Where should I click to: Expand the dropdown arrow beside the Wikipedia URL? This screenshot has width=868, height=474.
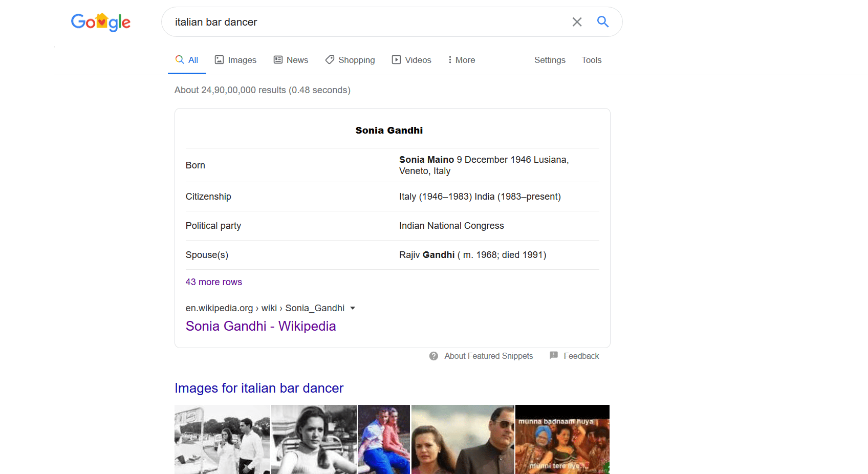(x=353, y=308)
